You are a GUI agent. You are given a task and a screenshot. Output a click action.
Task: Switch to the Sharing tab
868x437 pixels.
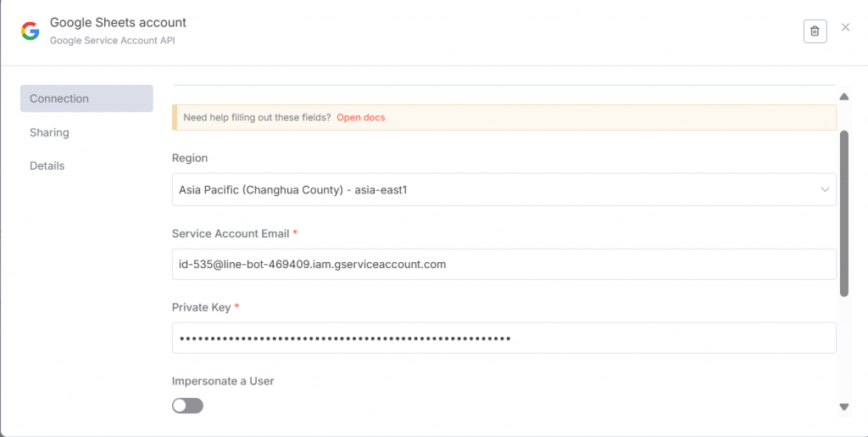pyautogui.click(x=49, y=132)
